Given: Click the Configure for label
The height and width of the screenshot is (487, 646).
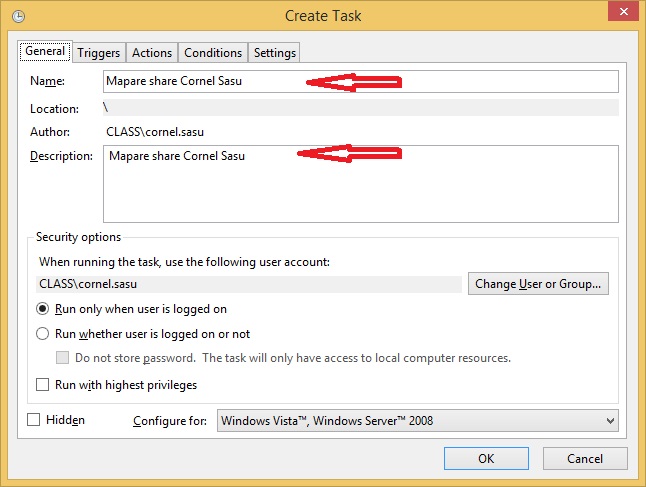Looking at the screenshot, I should click(x=170, y=421).
